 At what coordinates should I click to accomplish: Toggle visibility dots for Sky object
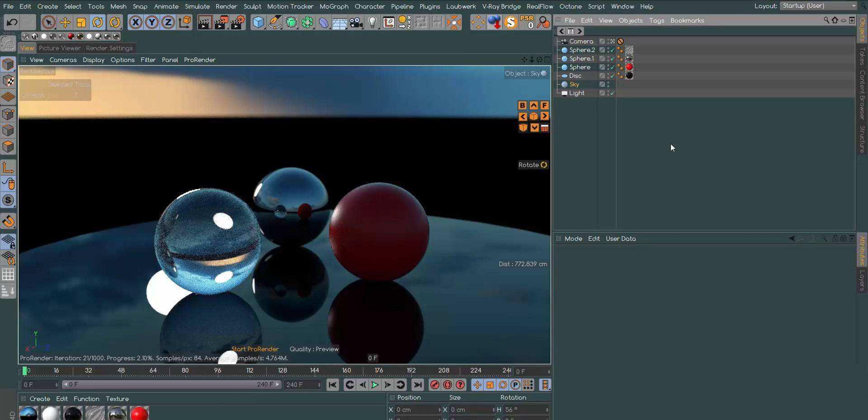609,84
